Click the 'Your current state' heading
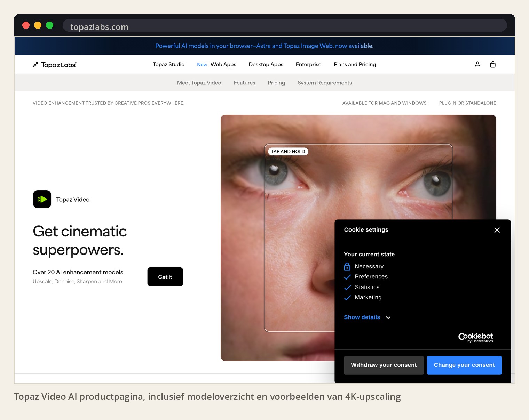 (369, 254)
